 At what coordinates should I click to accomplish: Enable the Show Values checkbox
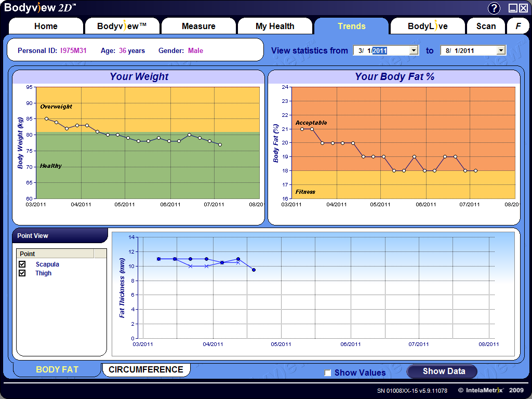tap(328, 373)
